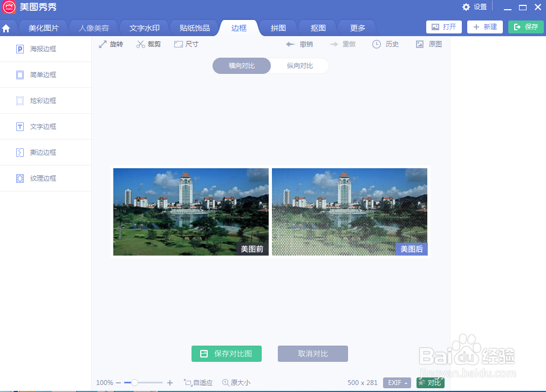Select the 贴纸饰品 tab
546x392 pixels.
pos(194,28)
